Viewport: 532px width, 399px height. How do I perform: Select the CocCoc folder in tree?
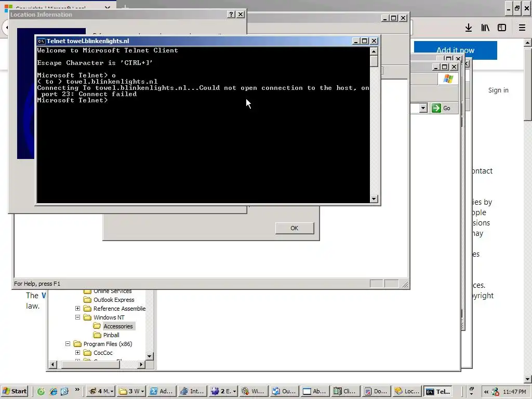(103, 353)
